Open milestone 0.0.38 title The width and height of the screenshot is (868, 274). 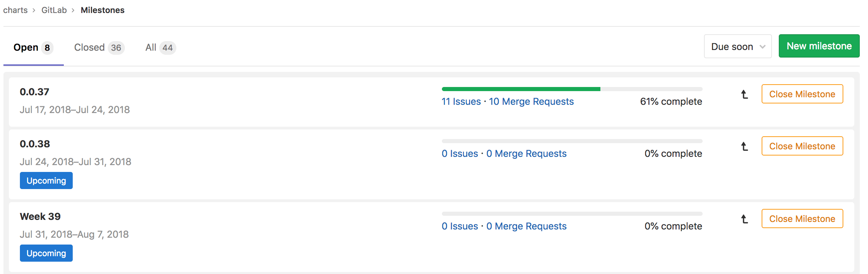tap(35, 144)
